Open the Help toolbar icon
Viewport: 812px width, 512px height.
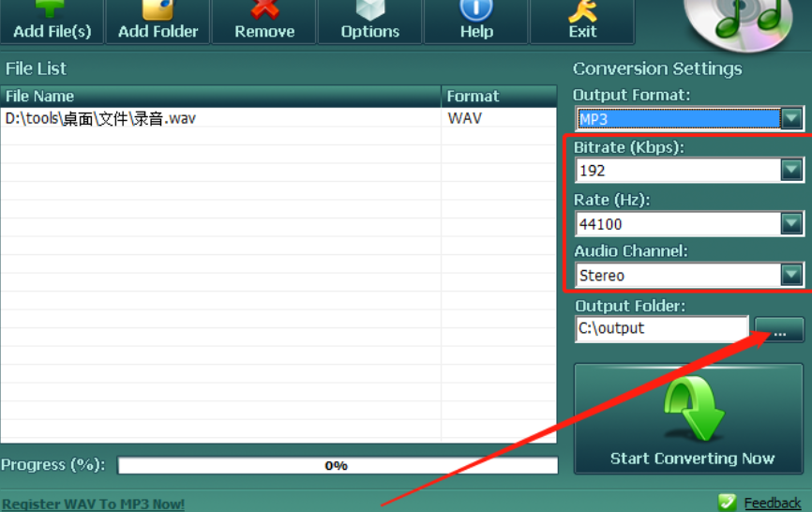[x=476, y=9]
